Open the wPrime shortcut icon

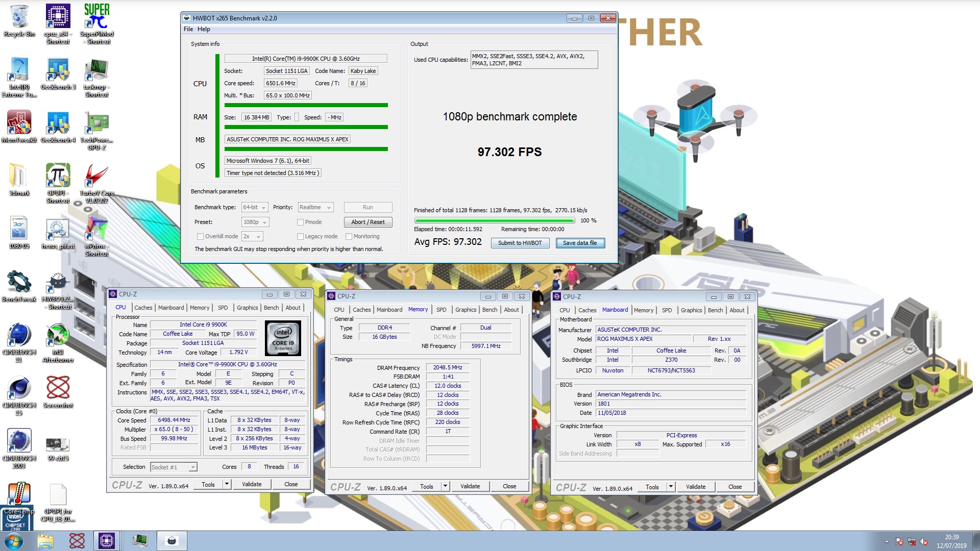[96, 236]
